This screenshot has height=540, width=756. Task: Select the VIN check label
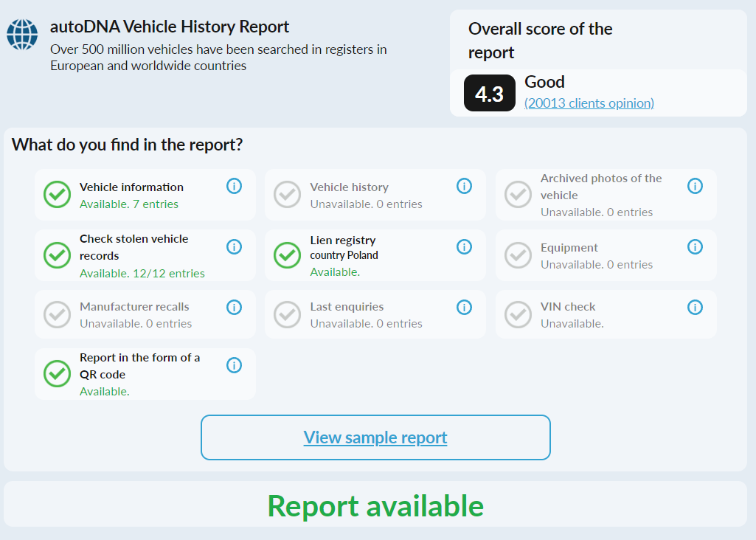click(x=568, y=307)
